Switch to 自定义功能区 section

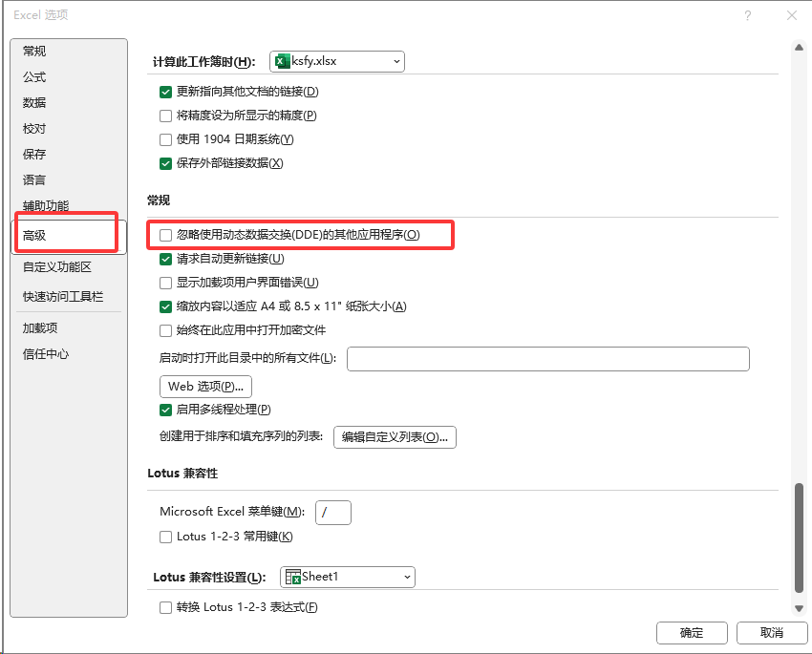(57, 267)
